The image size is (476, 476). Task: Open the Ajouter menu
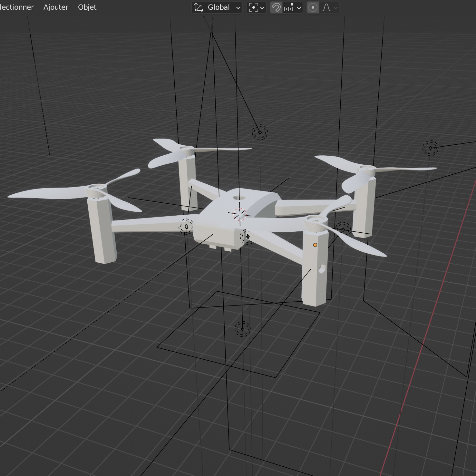pos(56,7)
